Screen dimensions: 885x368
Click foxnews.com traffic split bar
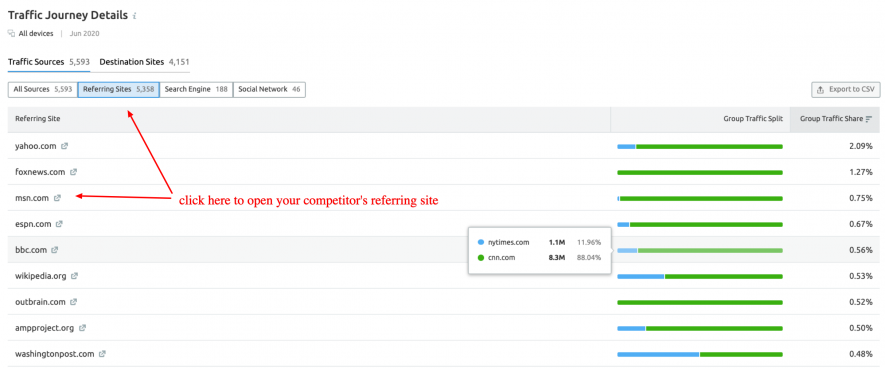tap(700, 173)
